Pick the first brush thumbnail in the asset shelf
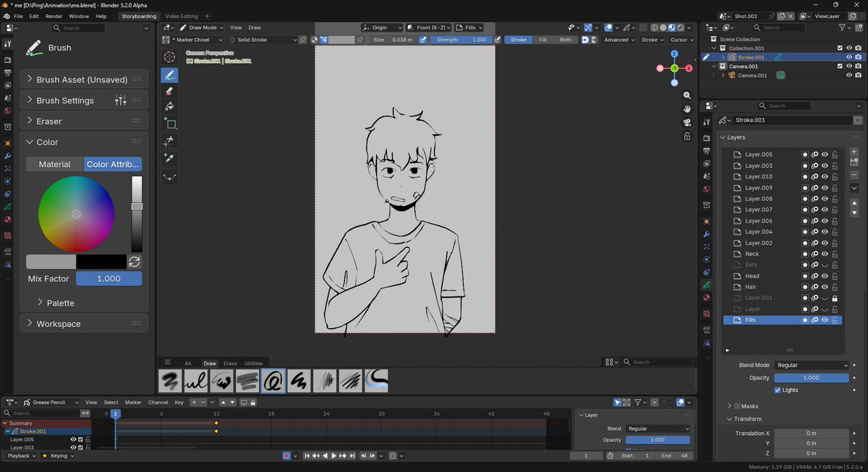This screenshot has width=868, height=472. (171, 380)
